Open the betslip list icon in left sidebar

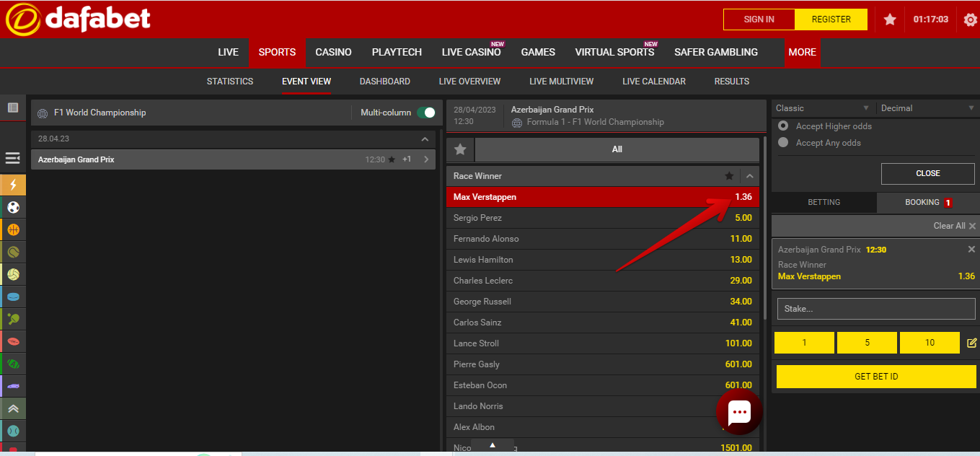(x=13, y=108)
